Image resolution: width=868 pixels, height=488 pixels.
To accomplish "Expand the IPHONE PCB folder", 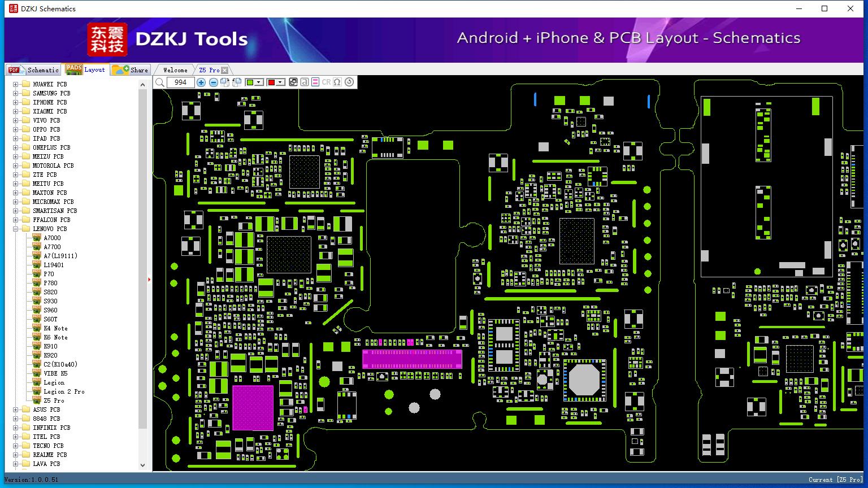I will pos(16,102).
